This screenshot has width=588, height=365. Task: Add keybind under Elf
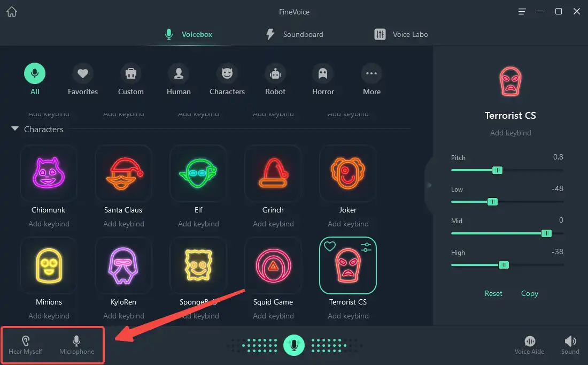point(198,224)
